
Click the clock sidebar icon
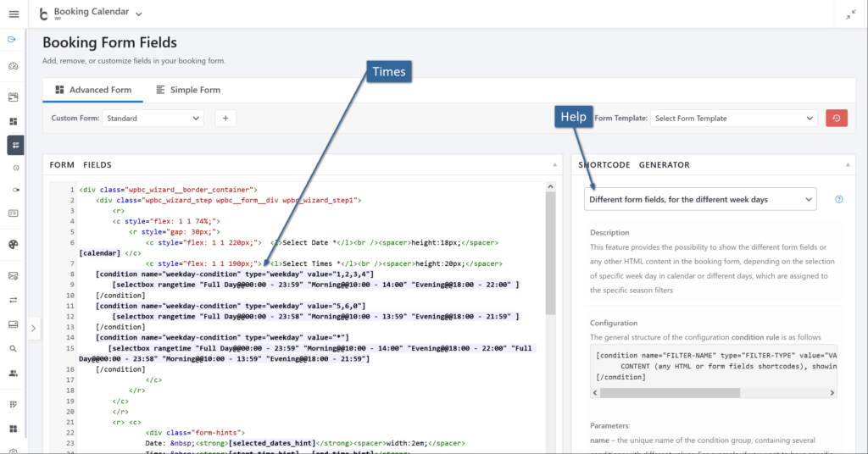coord(15,168)
